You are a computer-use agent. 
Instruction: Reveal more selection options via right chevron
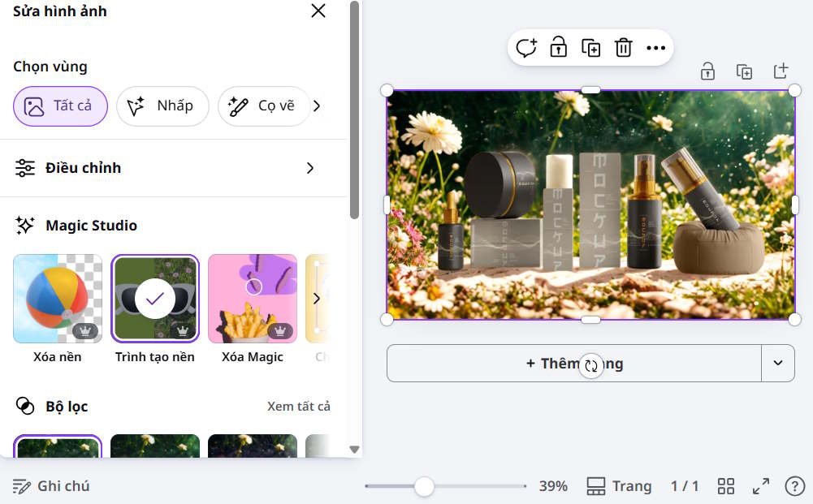317,106
